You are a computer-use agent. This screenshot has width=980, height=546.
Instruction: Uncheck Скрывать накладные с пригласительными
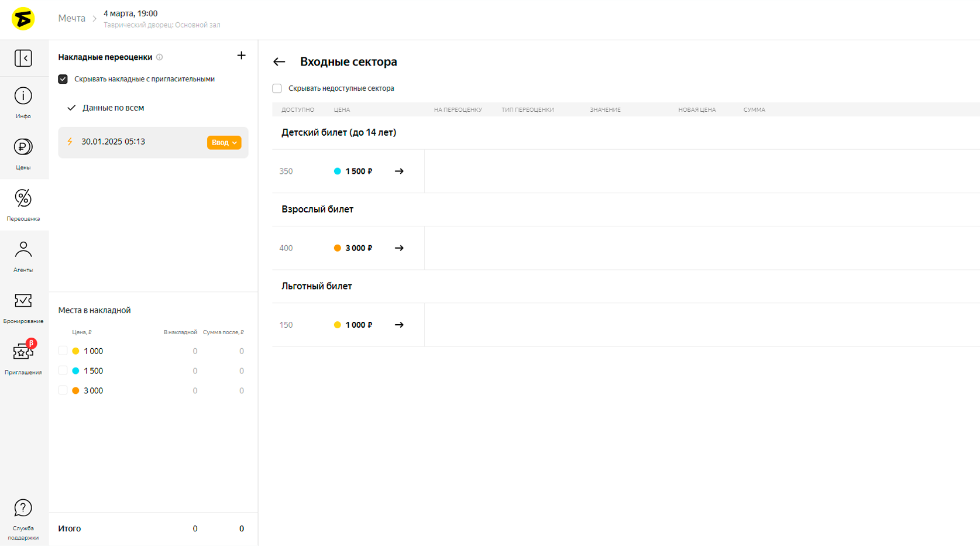[x=63, y=79]
